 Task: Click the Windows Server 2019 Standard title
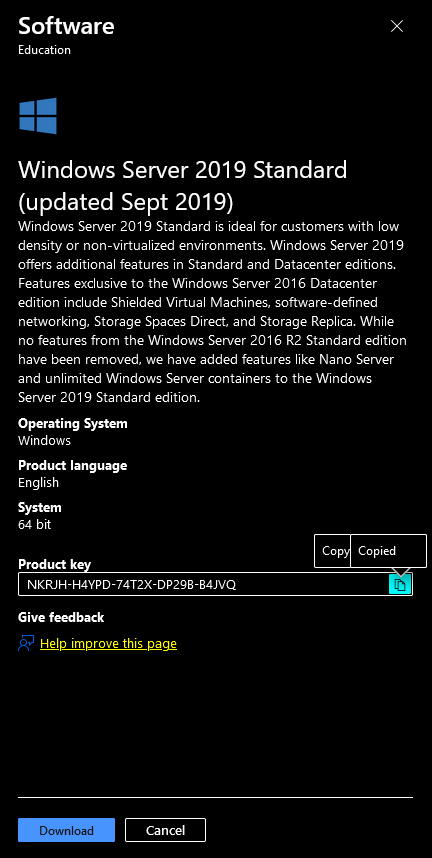[182, 186]
